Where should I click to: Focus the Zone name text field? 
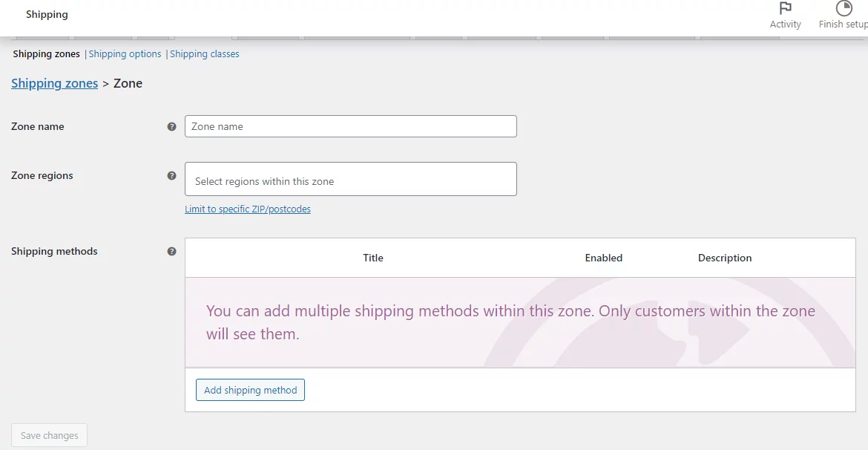tap(350, 126)
